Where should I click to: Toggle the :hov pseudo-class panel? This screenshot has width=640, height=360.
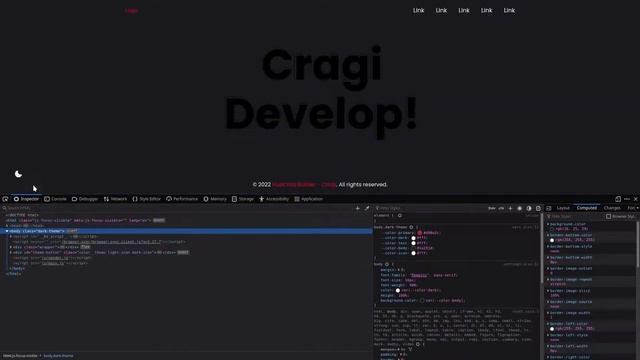click(492, 208)
